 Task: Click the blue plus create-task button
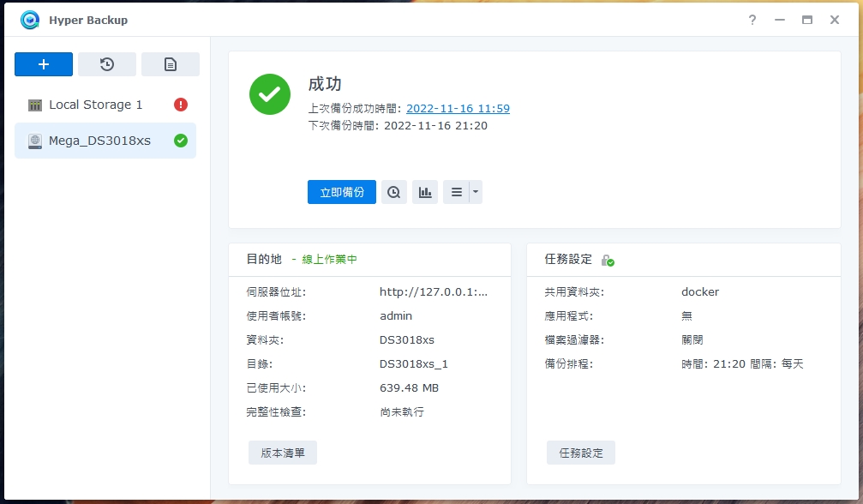tap(44, 64)
